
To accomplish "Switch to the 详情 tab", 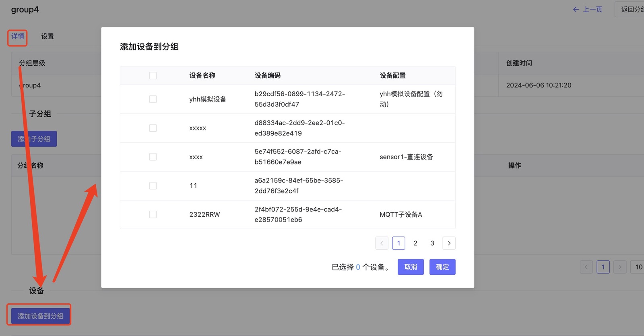I will pyautogui.click(x=17, y=36).
